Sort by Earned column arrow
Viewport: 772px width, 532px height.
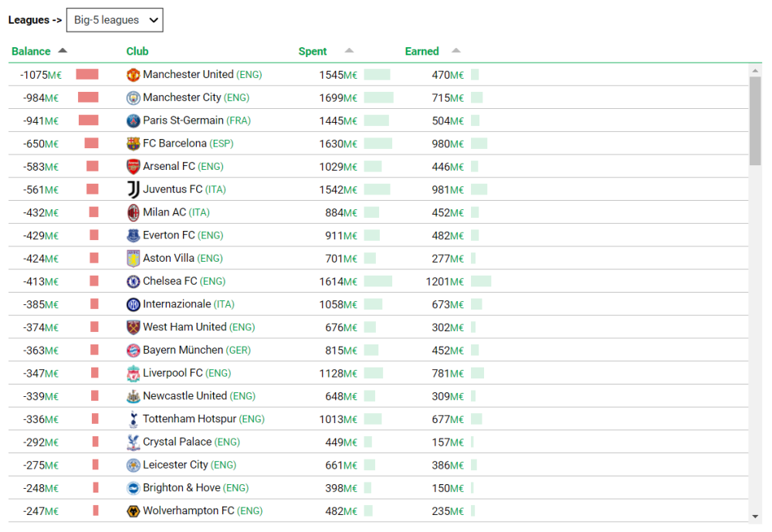tap(456, 50)
